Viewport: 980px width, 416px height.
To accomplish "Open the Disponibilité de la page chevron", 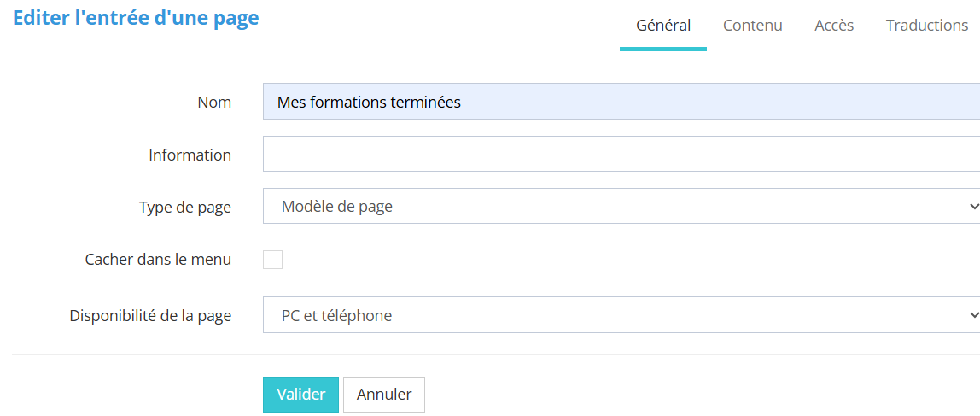I will (x=973, y=315).
